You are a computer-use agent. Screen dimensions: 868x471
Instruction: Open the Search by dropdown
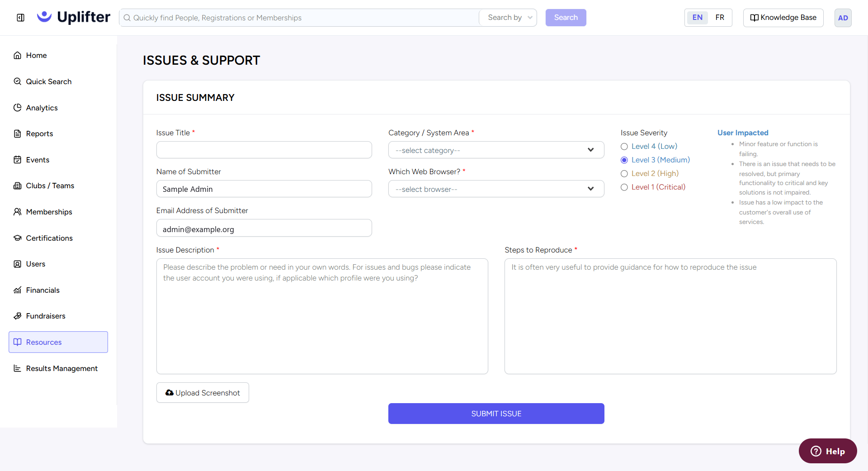pyautogui.click(x=508, y=18)
